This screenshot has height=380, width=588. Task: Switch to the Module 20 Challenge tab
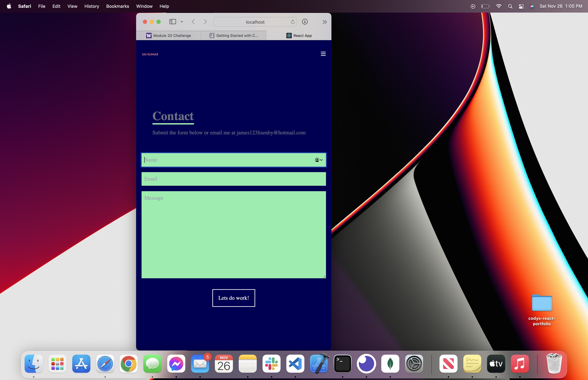pos(169,36)
